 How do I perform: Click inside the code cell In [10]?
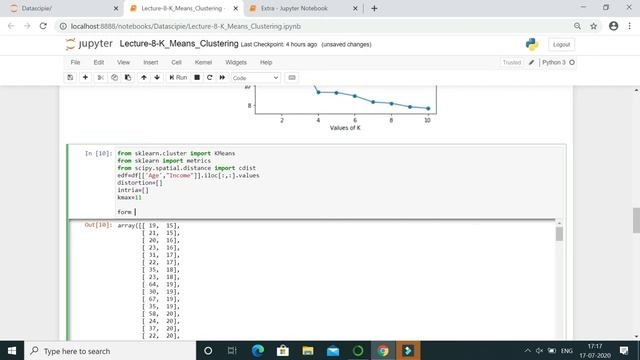point(340,182)
